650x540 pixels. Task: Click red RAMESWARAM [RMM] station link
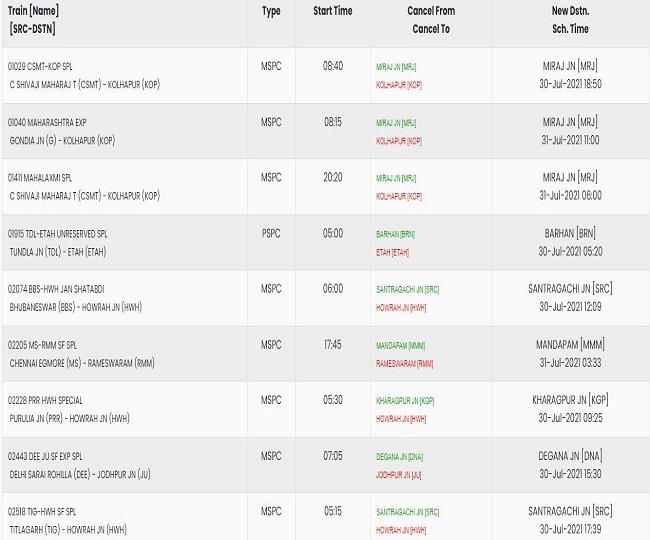click(404, 364)
